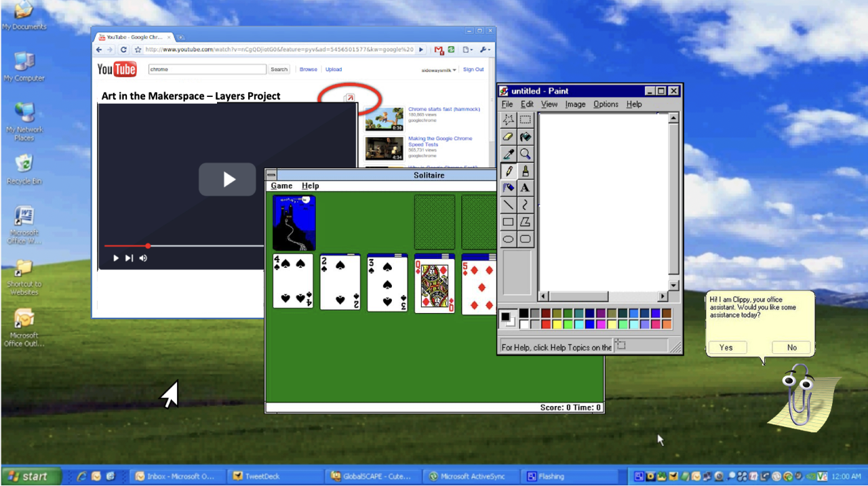This screenshot has width=868, height=486.
Task: Open the YouTube Upload link
Action: (334, 69)
